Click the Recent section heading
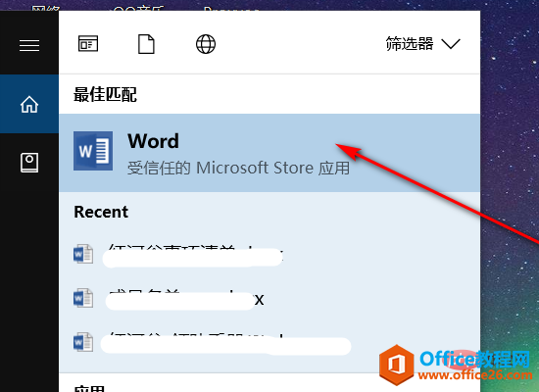The image size is (539, 392). (101, 212)
